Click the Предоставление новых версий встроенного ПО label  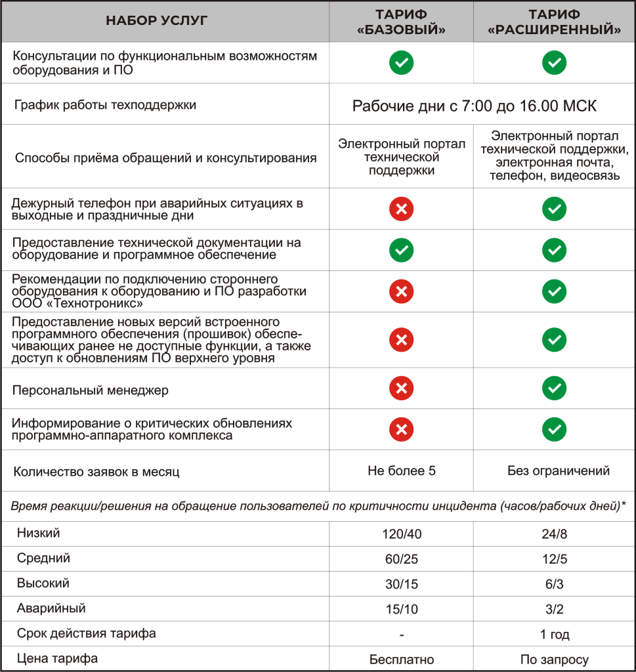pos(161,340)
